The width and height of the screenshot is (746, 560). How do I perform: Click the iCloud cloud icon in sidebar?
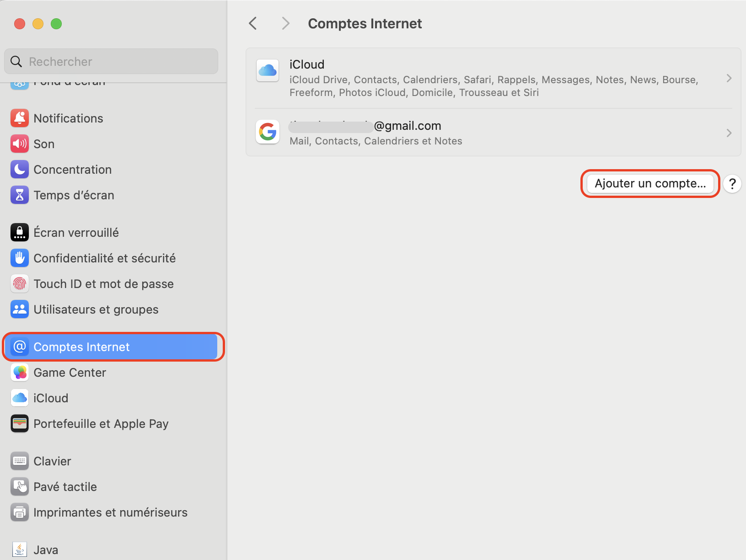tap(20, 398)
